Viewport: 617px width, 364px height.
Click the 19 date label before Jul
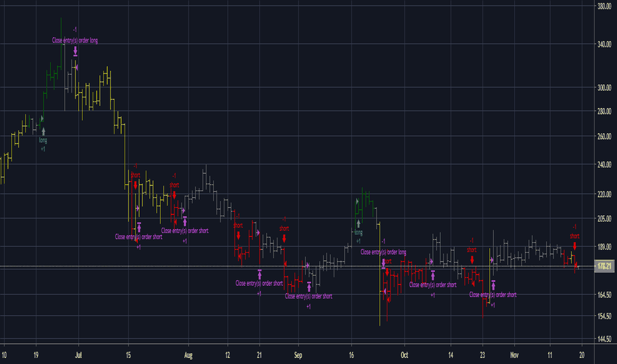(36, 355)
